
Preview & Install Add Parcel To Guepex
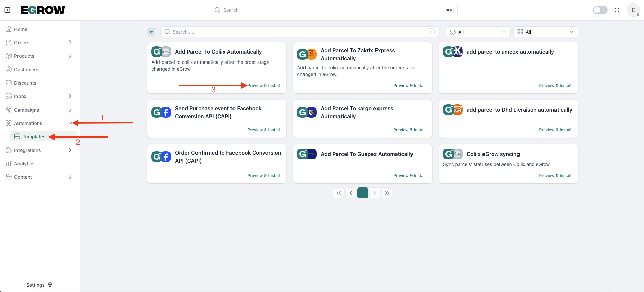coord(409,176)
